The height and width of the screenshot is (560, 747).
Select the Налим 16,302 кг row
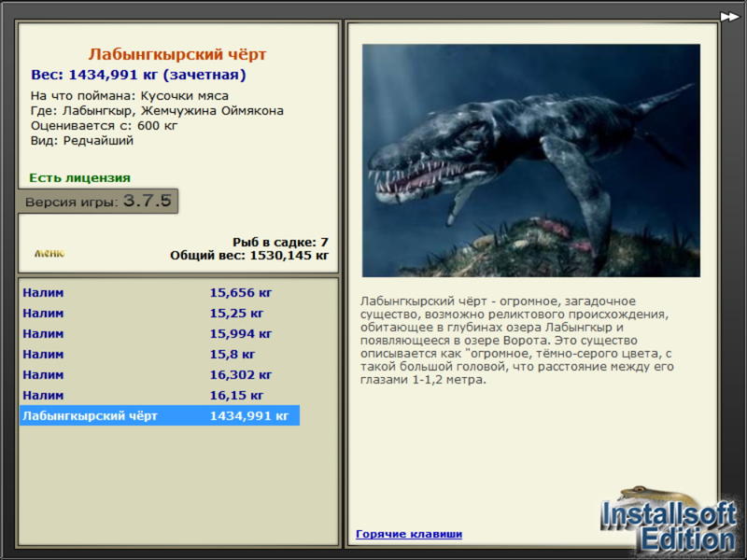(x=160, y=375)
